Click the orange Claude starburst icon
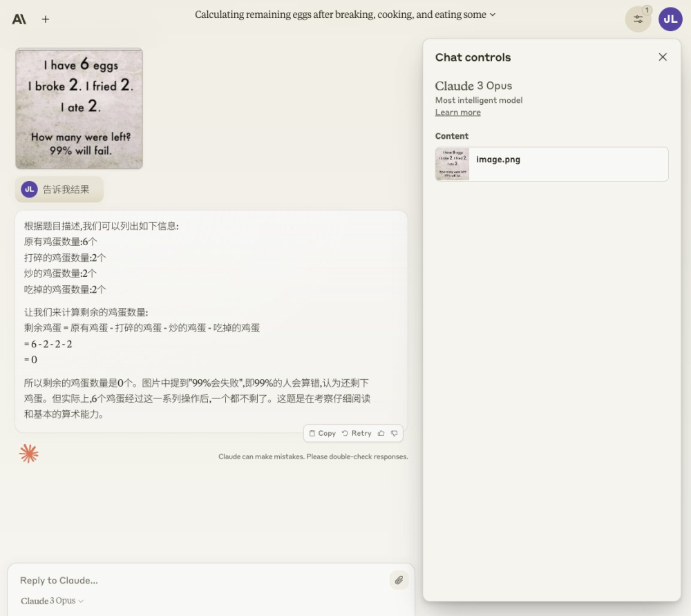 [29, 454]
